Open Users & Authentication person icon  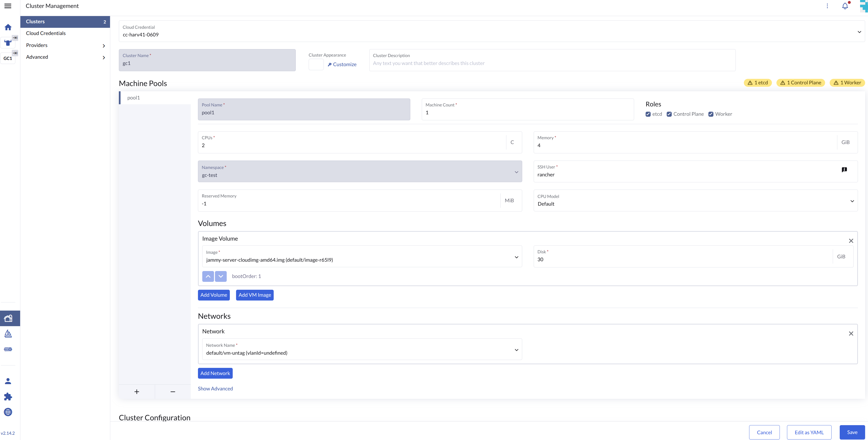coord(8,381)
